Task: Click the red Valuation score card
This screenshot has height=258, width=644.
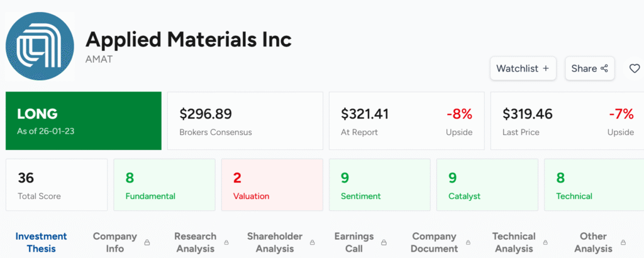Action: (272, 185)
